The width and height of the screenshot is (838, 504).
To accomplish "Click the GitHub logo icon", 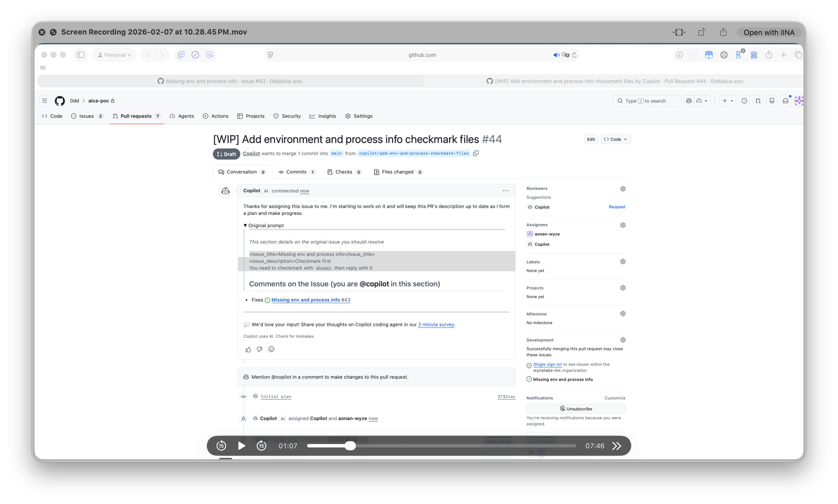I will (x=59, y=100).
